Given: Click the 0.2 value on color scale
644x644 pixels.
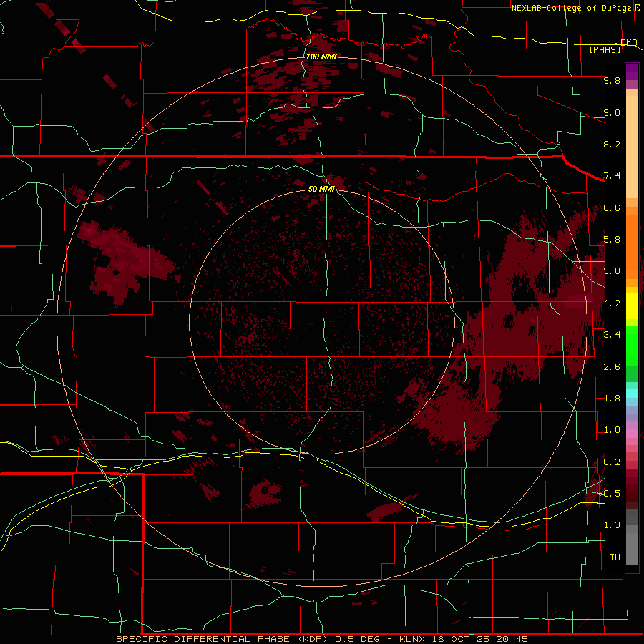Looking at the screenshot, I should click(612, 462).
